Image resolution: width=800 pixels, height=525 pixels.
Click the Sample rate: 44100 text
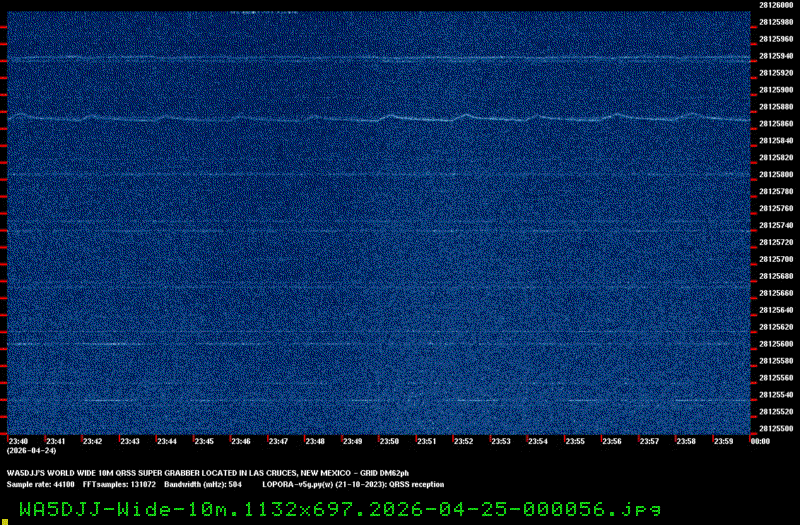click(x=40, y=484)
